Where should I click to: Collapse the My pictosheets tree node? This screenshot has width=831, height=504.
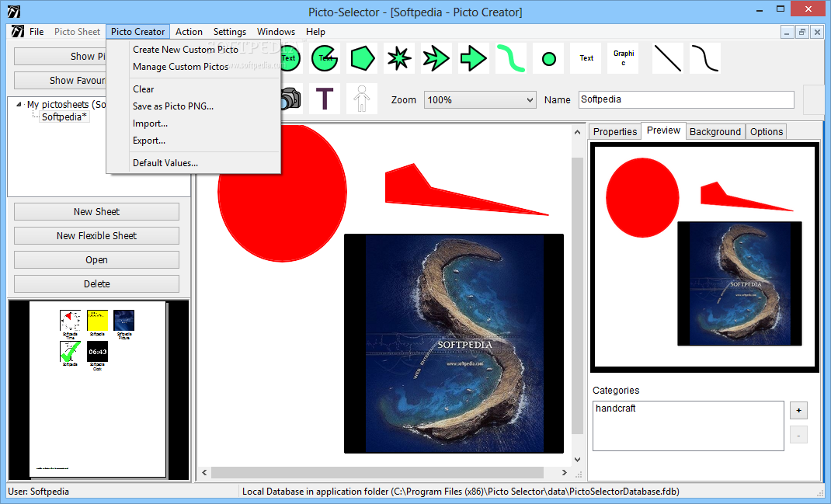coord(19,104)
